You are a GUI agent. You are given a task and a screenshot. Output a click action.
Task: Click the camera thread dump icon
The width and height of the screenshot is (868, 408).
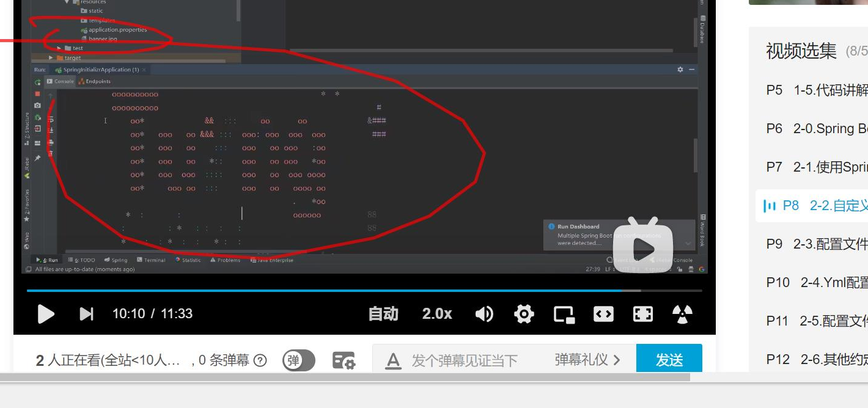point(37,106)
